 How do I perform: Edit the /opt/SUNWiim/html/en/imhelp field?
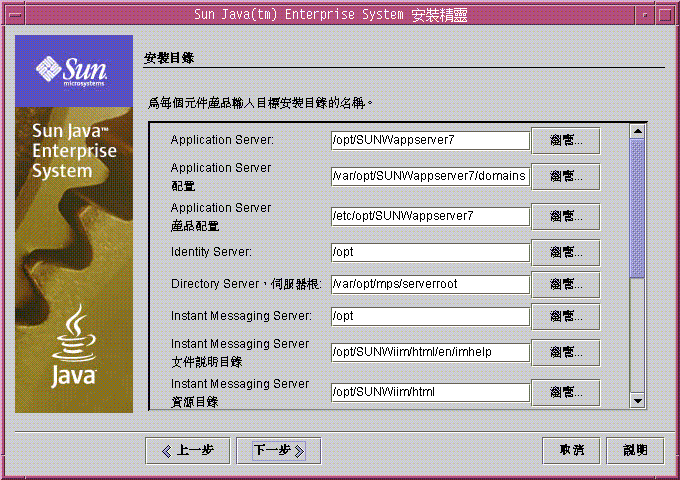coord(430,353)
